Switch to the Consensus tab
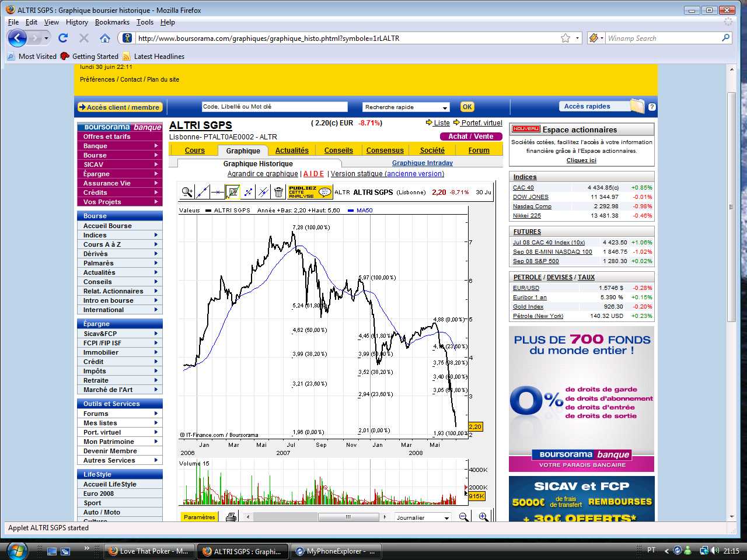Viewport: 747px width, 560px height. pyautogui.click(x=385, y=150)
